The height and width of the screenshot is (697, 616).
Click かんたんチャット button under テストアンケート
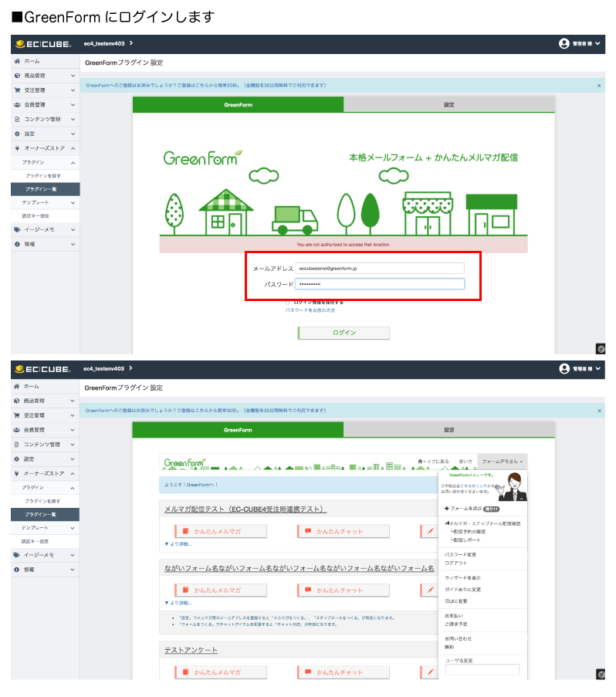(344, 672)
